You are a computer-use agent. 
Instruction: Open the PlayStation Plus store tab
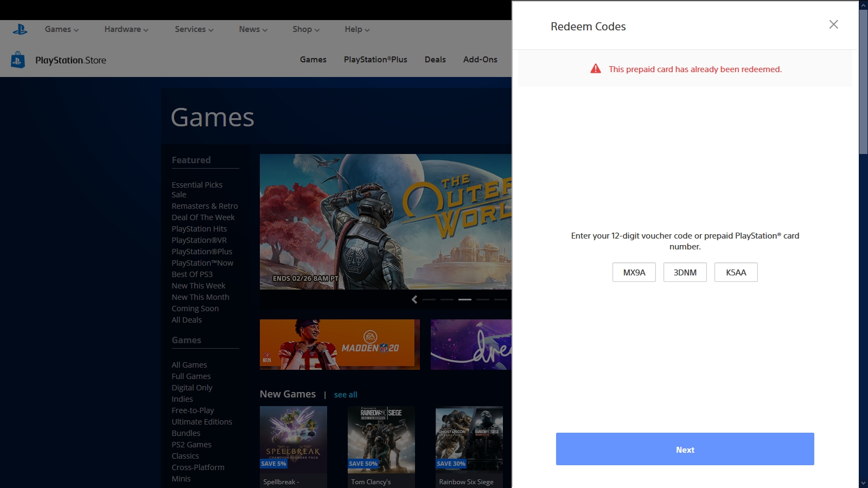click(375, 60)
